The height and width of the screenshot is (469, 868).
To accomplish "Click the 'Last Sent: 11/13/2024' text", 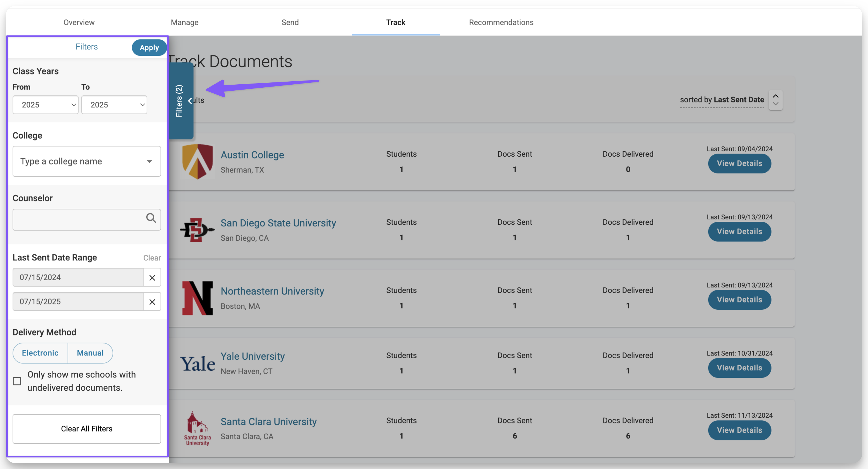I will (739, 415).
